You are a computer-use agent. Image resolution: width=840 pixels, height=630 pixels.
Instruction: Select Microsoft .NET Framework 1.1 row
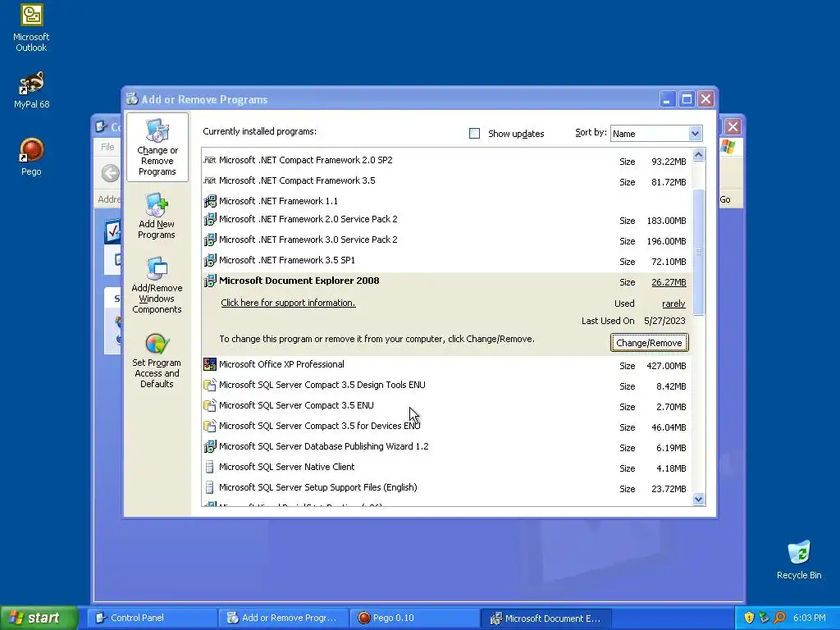(446, 201)
